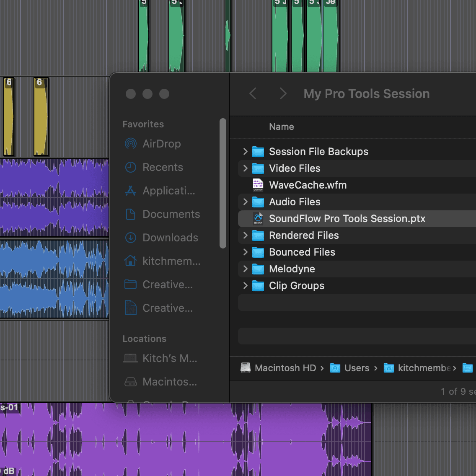Open Downloads from the sidebar

click(x=161, y=238)
